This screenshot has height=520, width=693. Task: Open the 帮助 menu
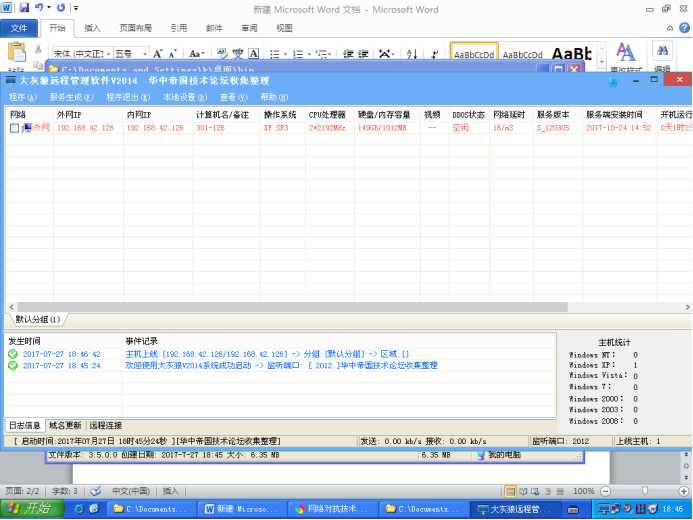[274, 97]
